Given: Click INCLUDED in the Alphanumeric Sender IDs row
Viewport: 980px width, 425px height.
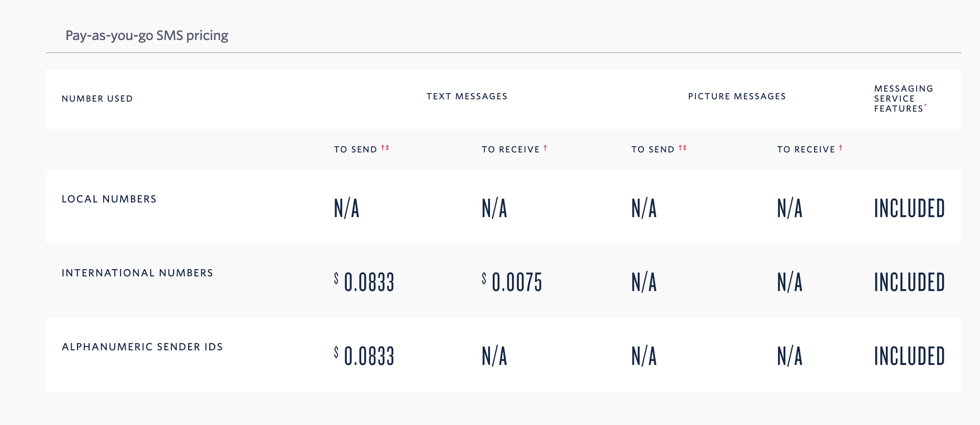Looking at the screenshot, I should (909, 356).
